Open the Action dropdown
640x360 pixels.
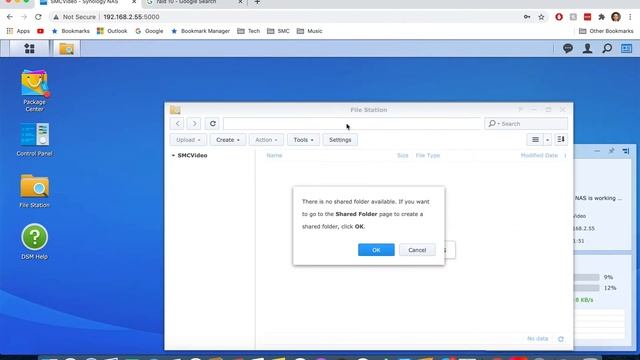(266, 140)
